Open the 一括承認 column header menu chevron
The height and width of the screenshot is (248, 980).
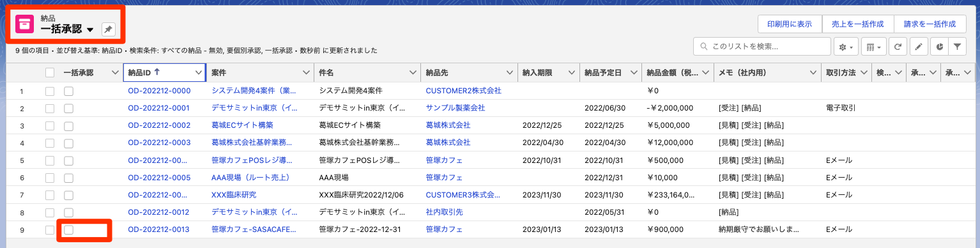115,73
